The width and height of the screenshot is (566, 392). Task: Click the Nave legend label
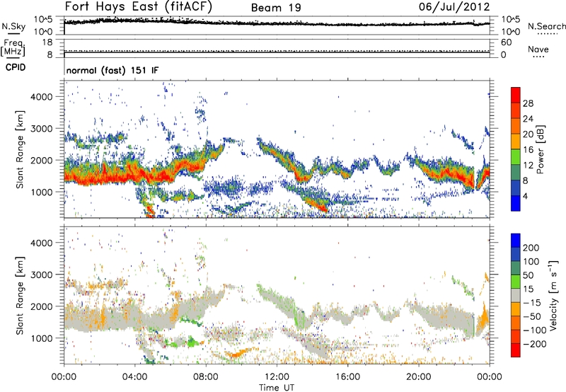click(538, 50)
